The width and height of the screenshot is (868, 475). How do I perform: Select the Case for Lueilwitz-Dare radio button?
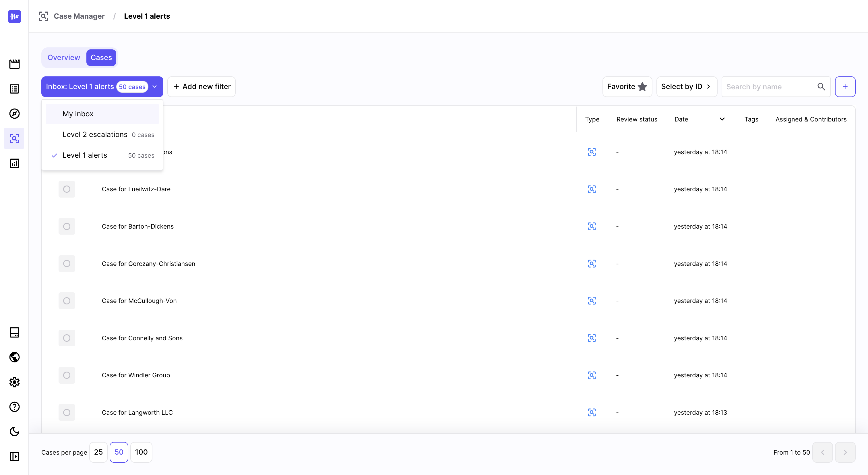pyautogui.click(x=67, y=189)
